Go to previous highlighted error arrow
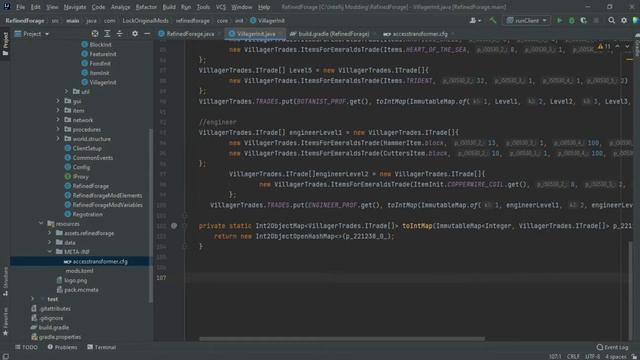Viewport: 640px width, 360px height. (617, 47)
